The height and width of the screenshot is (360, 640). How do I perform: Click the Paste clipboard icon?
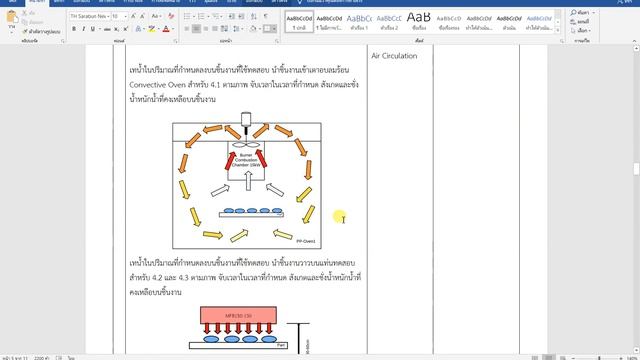point(12,18)
